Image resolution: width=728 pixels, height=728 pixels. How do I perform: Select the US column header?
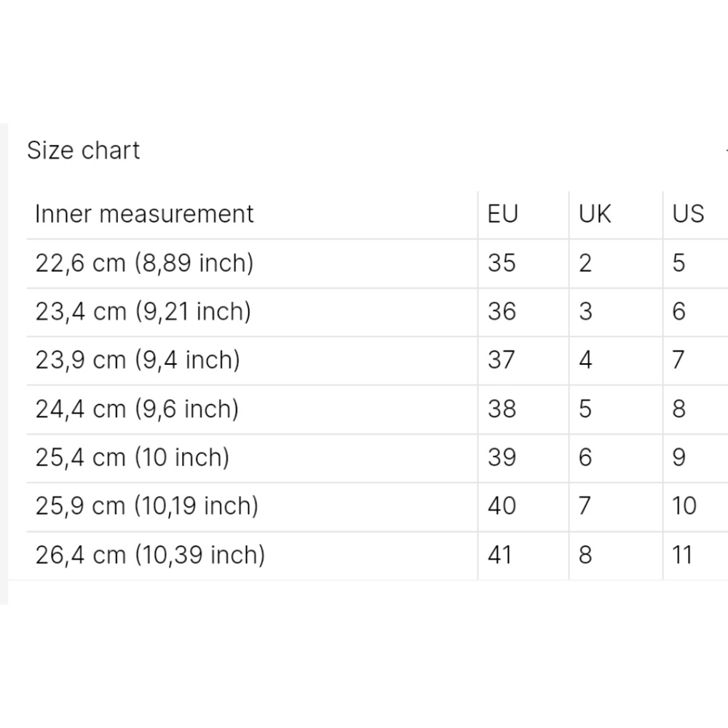pos(688,214)
